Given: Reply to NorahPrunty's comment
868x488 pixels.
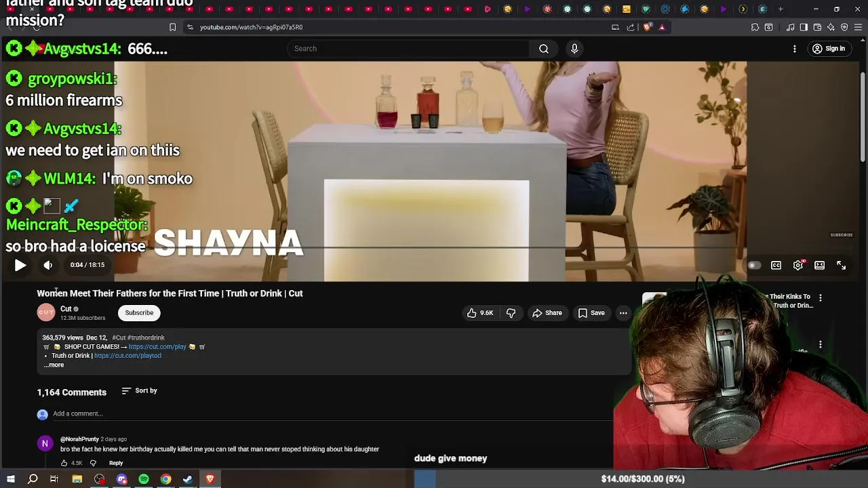Looking at the screenshot, I should click(x=116, y=464).
